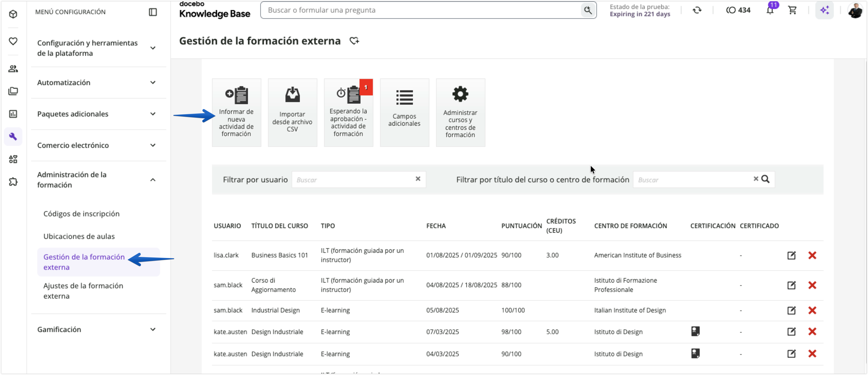
Task: Edit sam.black Industrial Design record
Action: coord(792,310)
